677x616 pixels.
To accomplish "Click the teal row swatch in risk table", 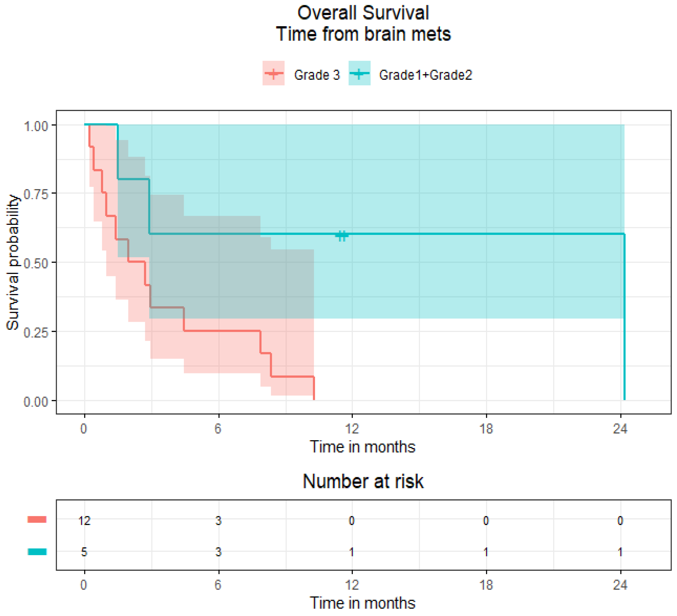I will pyautogui.click(x=37, y=552).
